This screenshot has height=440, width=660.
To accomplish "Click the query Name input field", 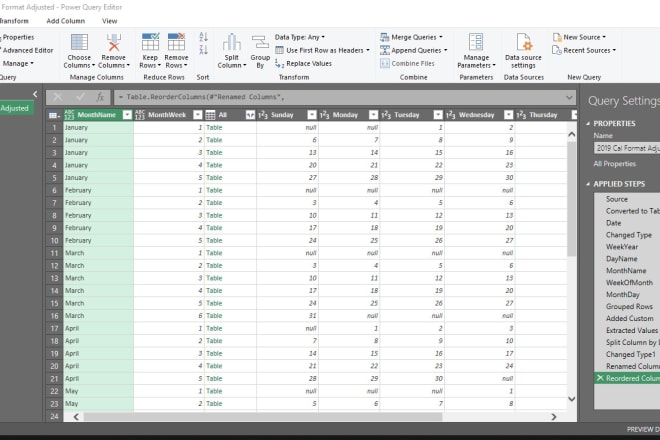I will 627,148.
